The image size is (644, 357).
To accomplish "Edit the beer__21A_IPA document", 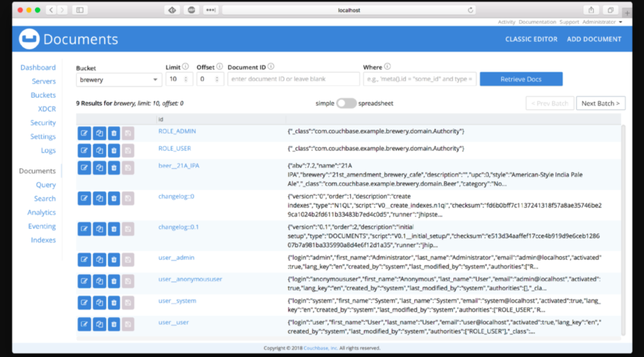I will (x=84, y=168).
